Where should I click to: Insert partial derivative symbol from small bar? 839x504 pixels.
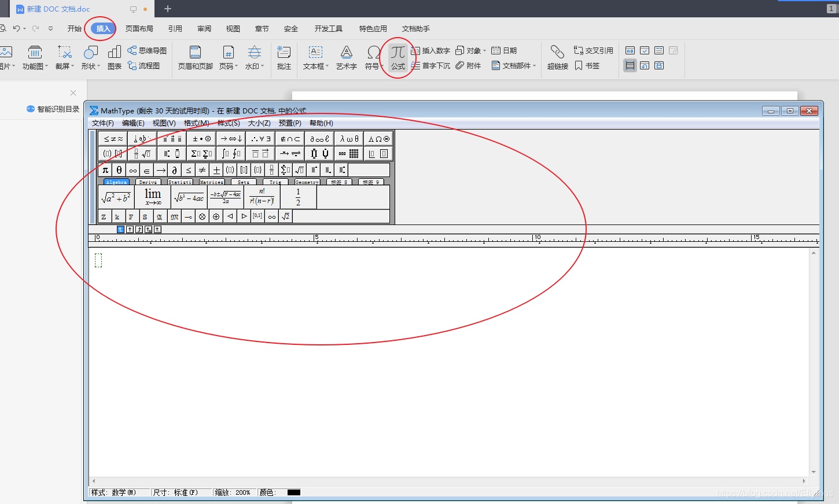click(x=174, y=170)
